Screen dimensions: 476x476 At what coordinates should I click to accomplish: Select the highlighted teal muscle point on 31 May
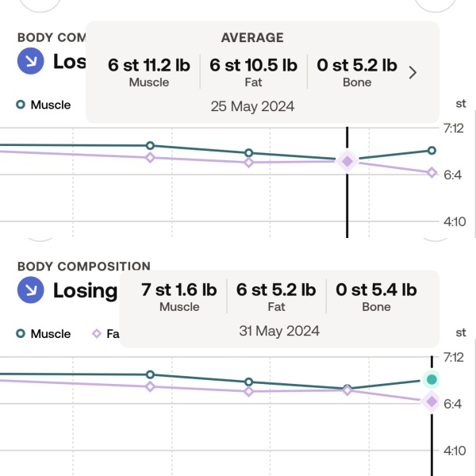pos(432,379)
